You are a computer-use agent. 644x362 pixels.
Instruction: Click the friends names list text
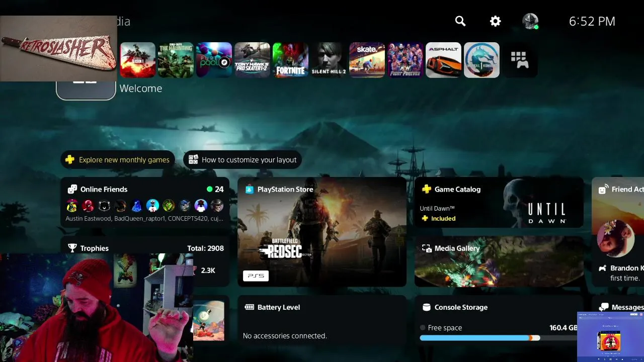[144, 219]
